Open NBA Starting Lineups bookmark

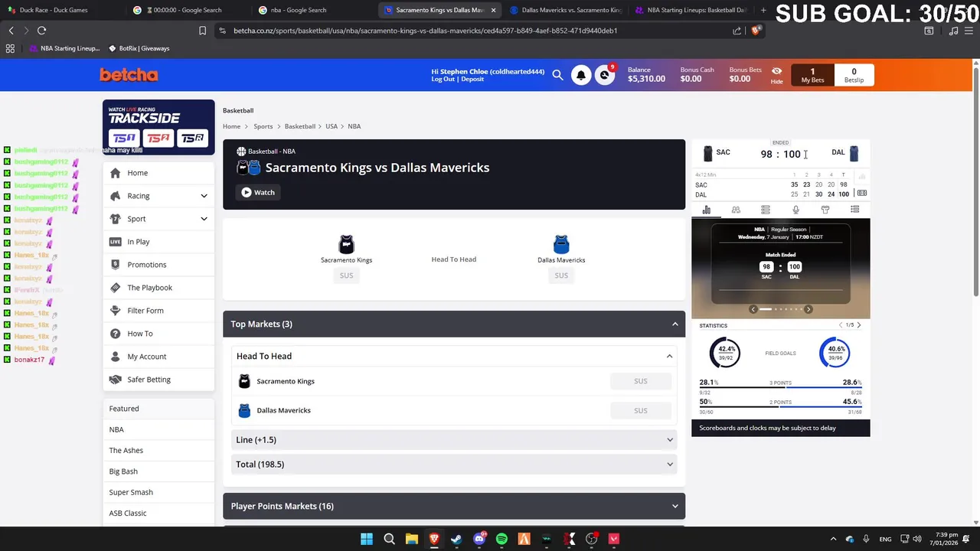coord(64,48)
